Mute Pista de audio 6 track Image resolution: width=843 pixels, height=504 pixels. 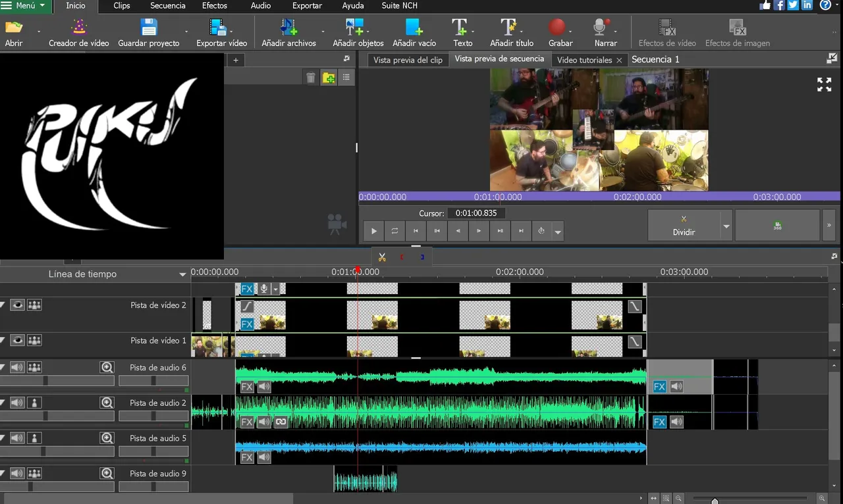point(17,367)
